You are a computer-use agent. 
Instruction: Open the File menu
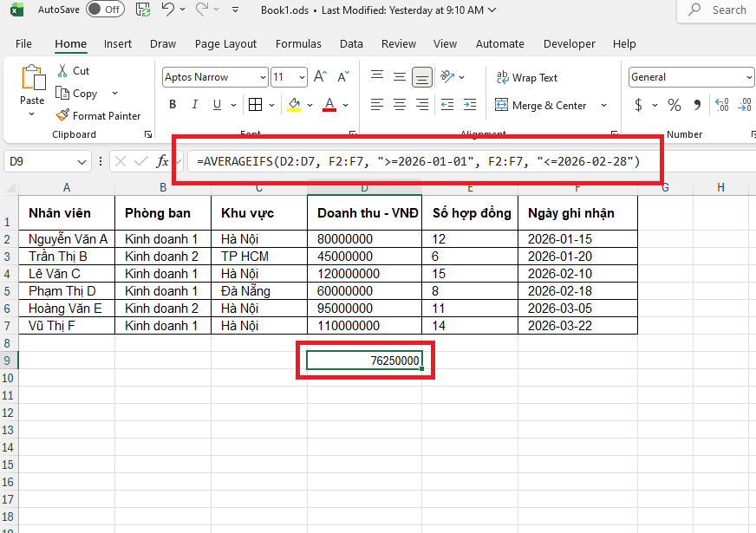23,44
